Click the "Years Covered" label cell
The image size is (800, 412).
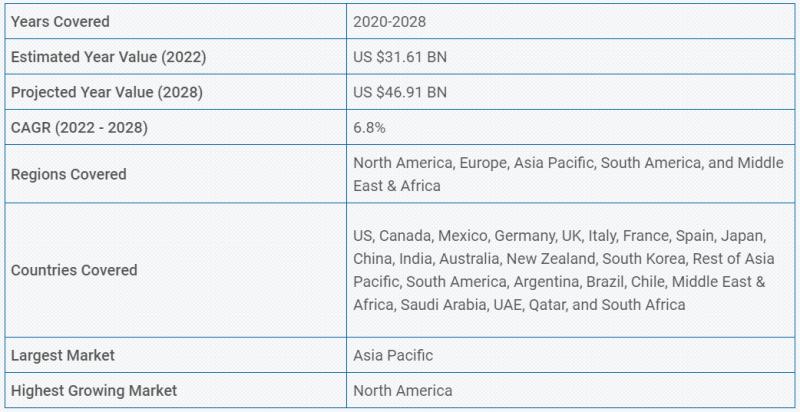pyautogui.click(x=60, y=21)
